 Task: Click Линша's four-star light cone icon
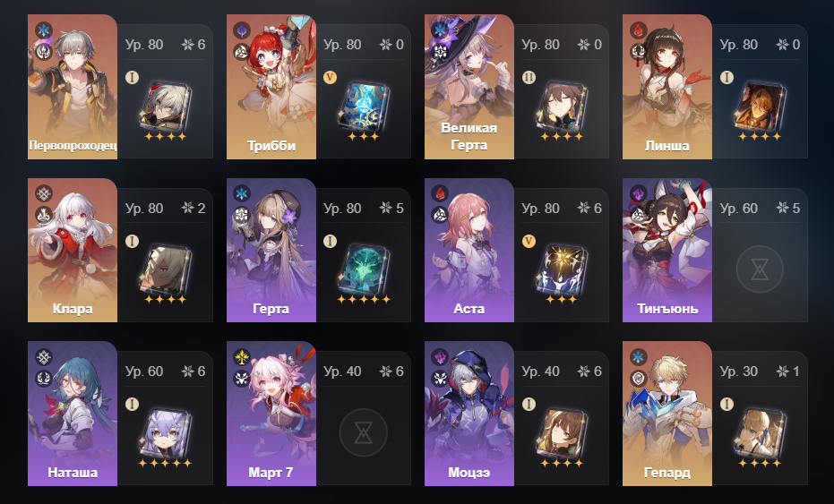(x=760, y=107)
